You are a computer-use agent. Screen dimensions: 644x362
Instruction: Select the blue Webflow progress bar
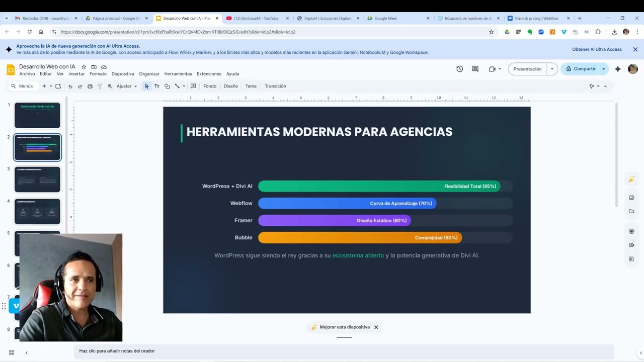point(347,203)
